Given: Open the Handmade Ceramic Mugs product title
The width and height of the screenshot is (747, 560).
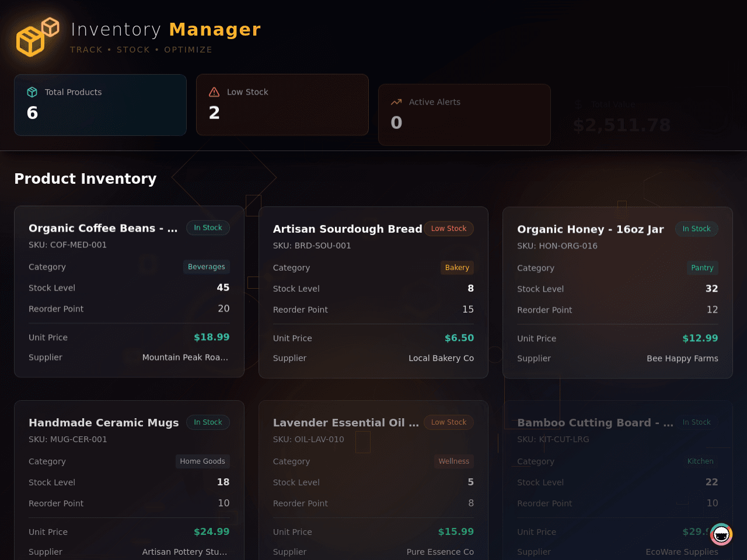Looking at the screenshot, I should (x=103, y=423).
